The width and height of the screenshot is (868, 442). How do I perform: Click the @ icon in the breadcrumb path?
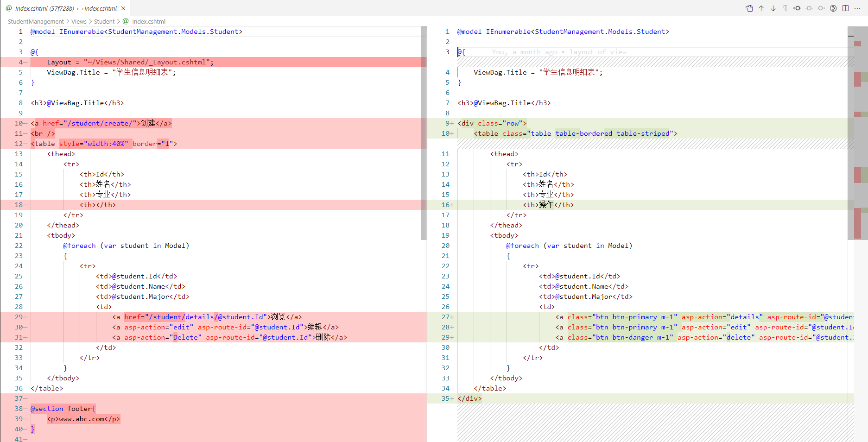[x=125, y=21]
